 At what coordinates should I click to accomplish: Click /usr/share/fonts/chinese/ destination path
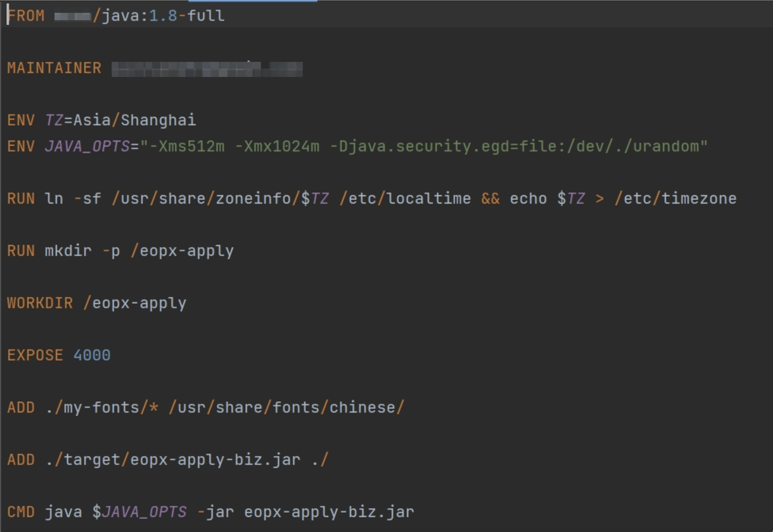286,408
